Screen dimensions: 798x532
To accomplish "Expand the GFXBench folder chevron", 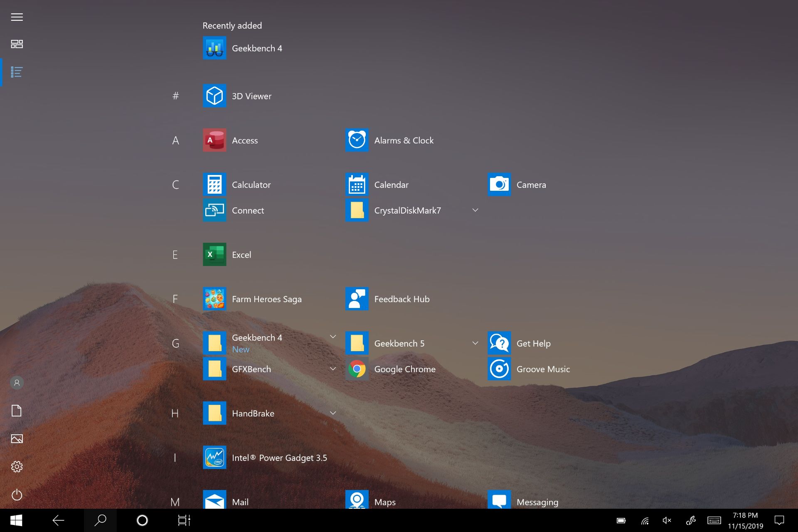I will [x=333, y=369].
